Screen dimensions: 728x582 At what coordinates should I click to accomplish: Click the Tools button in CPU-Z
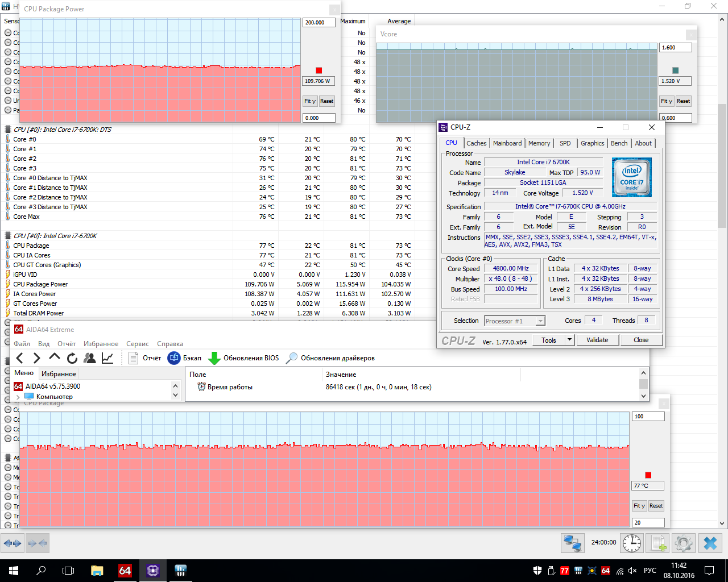coord(549,340)
